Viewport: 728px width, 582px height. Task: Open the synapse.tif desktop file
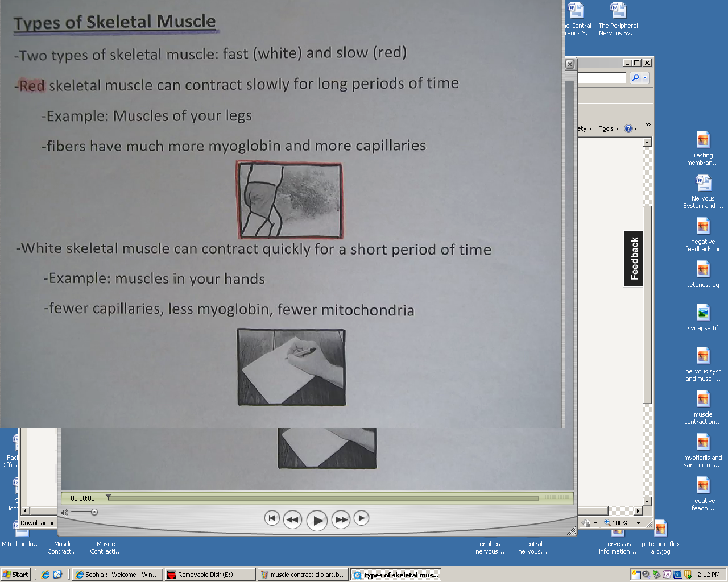[x=703, y=318]
